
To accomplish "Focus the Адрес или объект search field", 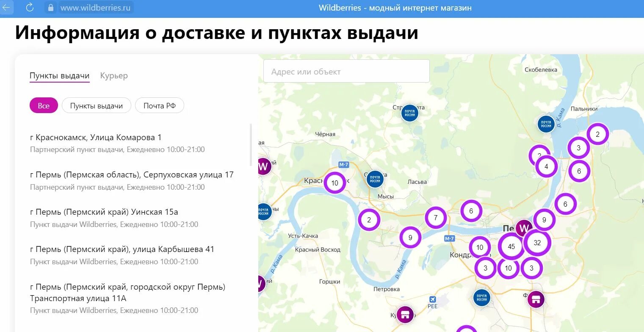I will pos(346,71).
